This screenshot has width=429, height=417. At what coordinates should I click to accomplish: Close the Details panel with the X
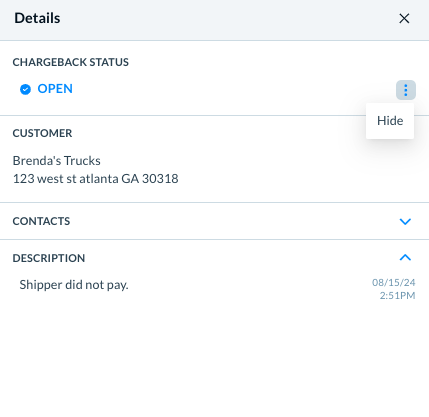tap(404, 18)
